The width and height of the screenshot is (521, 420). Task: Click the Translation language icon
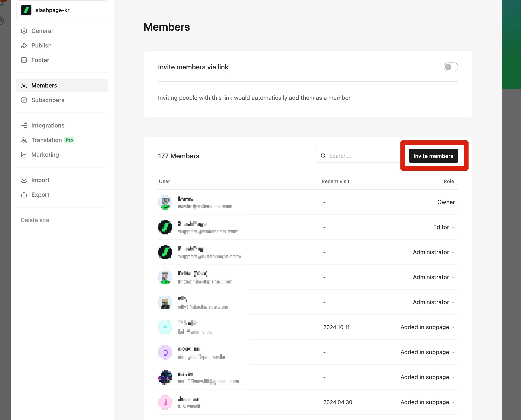pyautogui.click(x=24, y=140)
